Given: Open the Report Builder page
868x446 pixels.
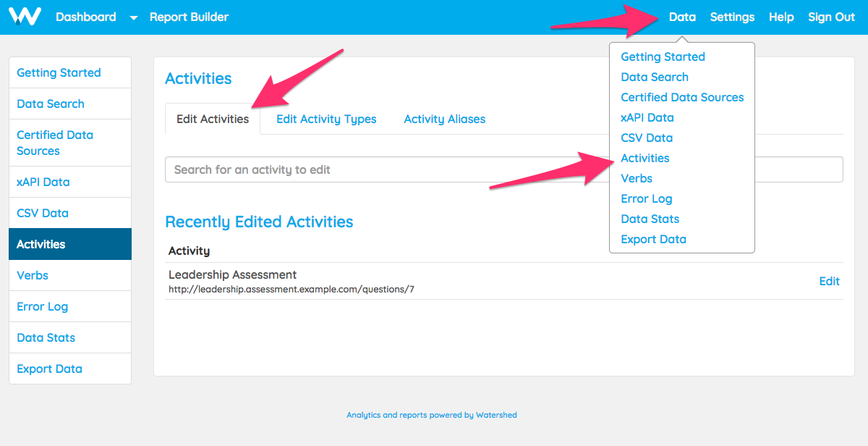Looking at the screenshot, I should point(189,17).
